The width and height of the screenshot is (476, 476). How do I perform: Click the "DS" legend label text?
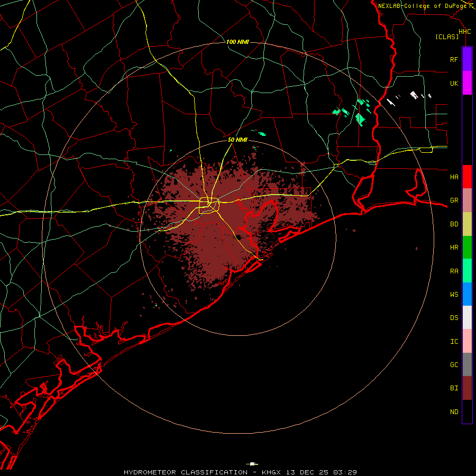(454, 318)
